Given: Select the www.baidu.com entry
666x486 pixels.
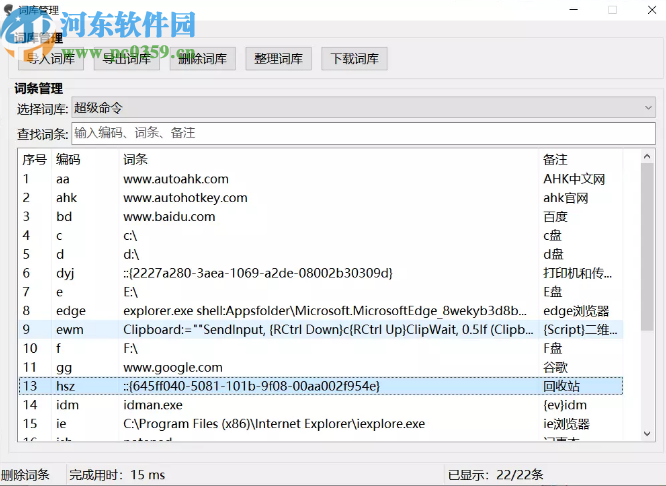Looking at the screenshot, I should coord(321,217).
